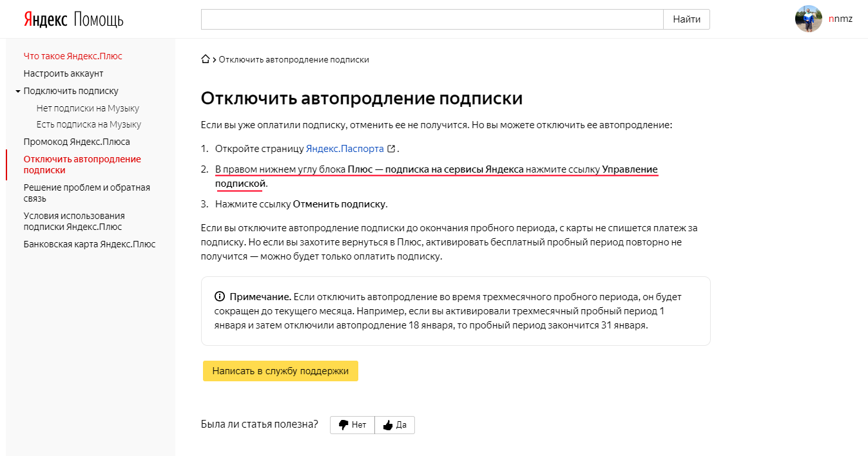Click the home icon in breadcrumbs
868x456 pixels.
coord(206,59)
